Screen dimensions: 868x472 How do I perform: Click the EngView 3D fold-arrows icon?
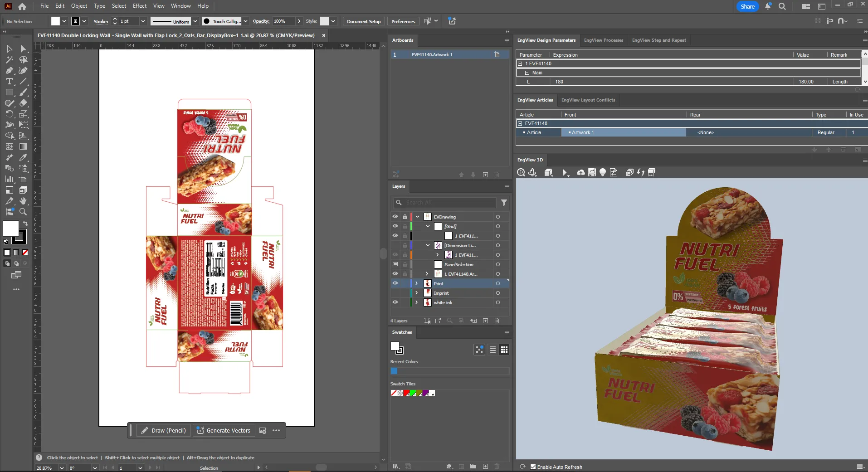640,172
